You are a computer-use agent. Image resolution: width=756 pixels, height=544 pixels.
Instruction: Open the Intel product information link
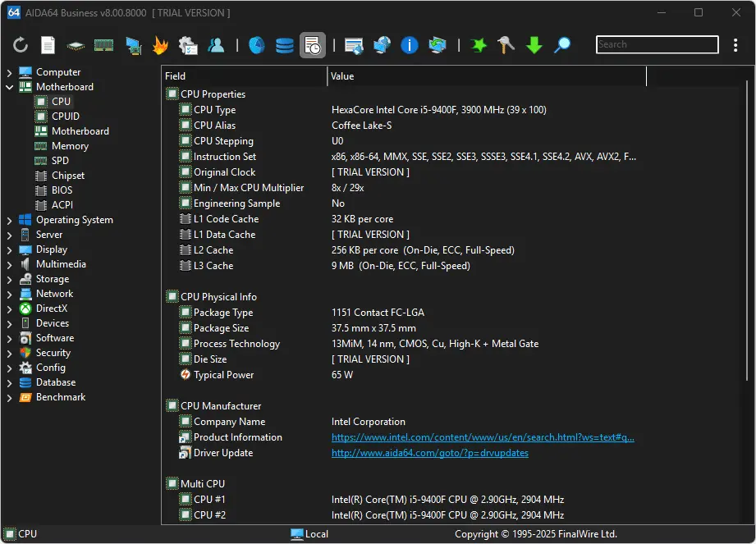point(483,437)
